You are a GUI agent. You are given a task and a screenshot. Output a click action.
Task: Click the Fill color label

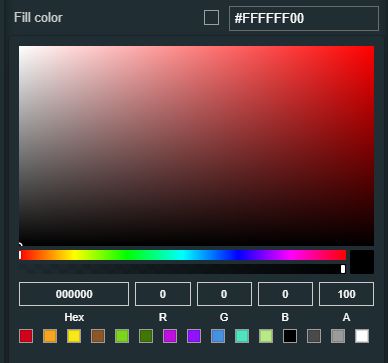click(38, 18)
